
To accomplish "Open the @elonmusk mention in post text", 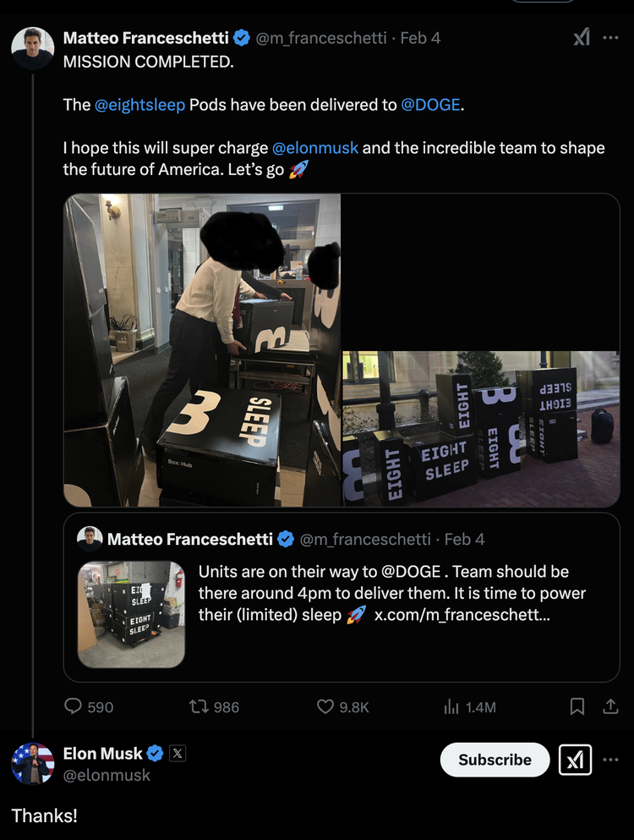I will pyautogui.click(x=314, y=147).
